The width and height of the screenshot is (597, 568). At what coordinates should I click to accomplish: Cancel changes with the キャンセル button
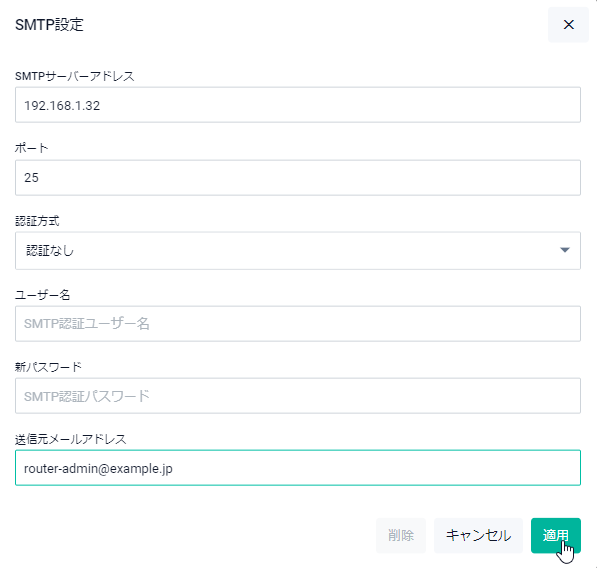[478, 535]
